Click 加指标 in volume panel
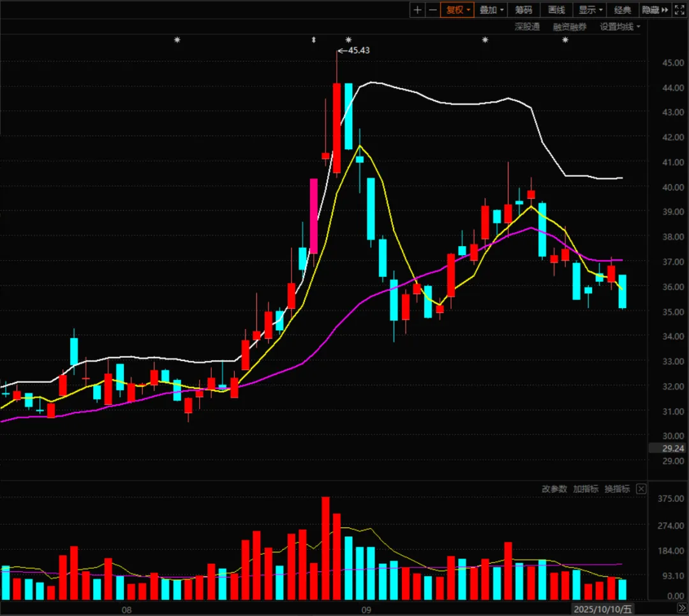This screenshot has height=616, width=689. pyautogui.click(x=585, y=489)
